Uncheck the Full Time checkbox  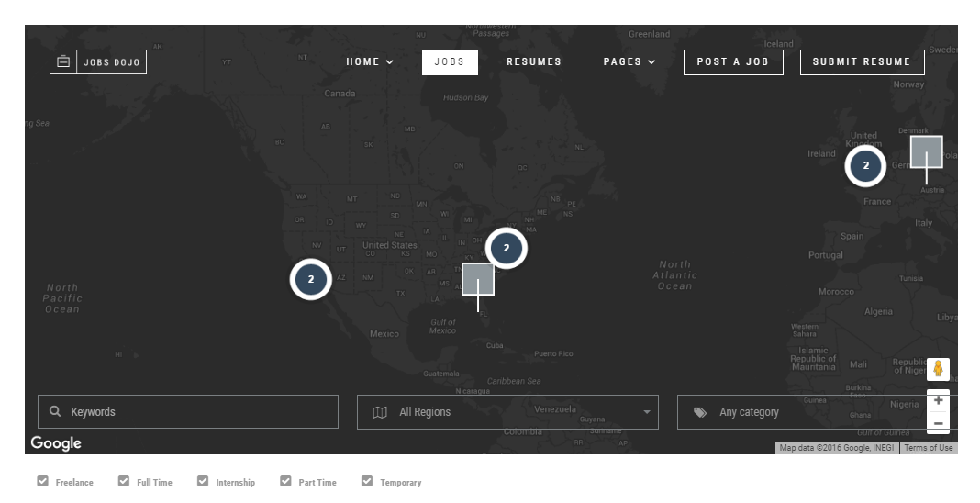click(x=124, y=481)
